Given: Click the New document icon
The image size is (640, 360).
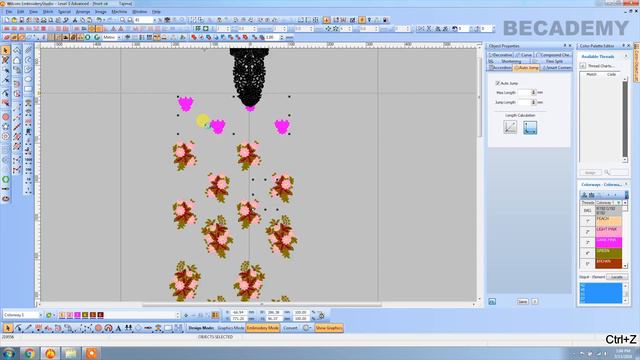Looking at the screenshot, I should click(7, 20).
